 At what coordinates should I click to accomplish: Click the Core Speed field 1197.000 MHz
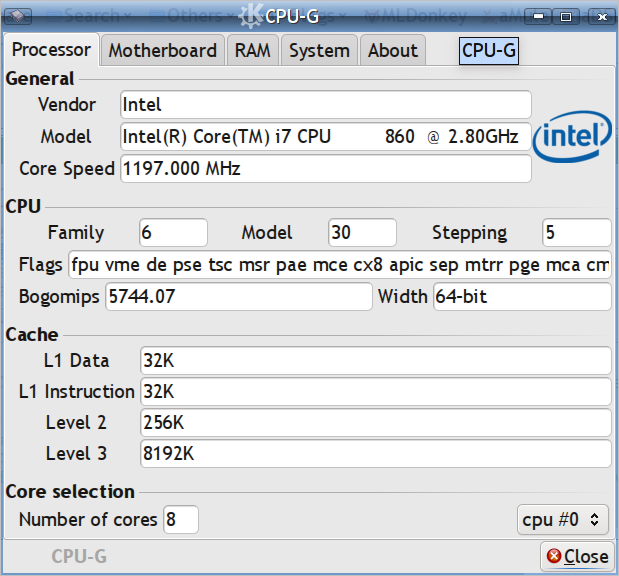click(326, 169)
